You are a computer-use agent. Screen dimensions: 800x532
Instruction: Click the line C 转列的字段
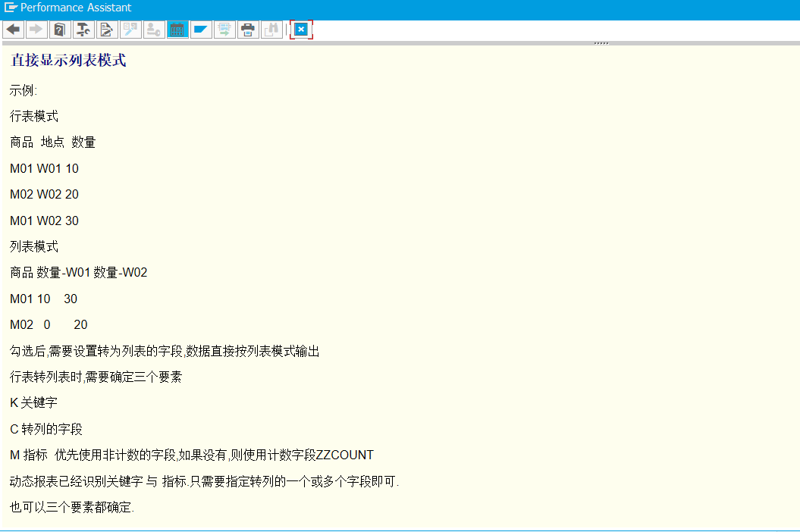[46, 430]
